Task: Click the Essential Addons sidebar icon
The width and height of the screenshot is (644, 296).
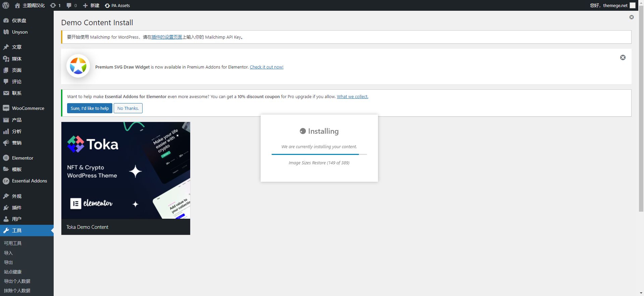Action: tap(6, 181)
